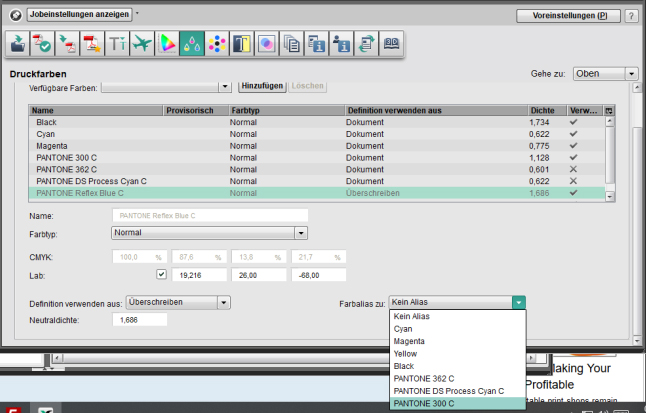Toggle the used checkmark for Magenta row
646x413 pixels.
[x=573, y=145]
